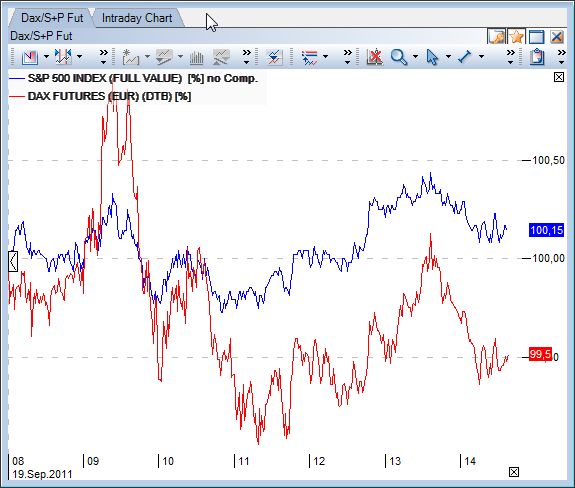The height and width of the screenshot is (488, 575).
Task: Click the add indicator star-chart icon
Action: pyautogui.click(x=130, y=57)
